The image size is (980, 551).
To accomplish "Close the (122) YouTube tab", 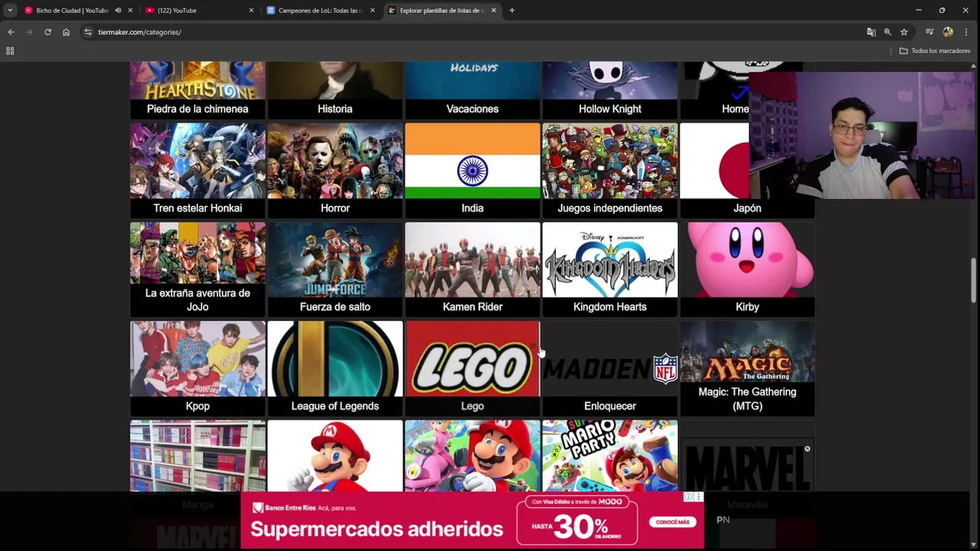I will click(251, 10).
